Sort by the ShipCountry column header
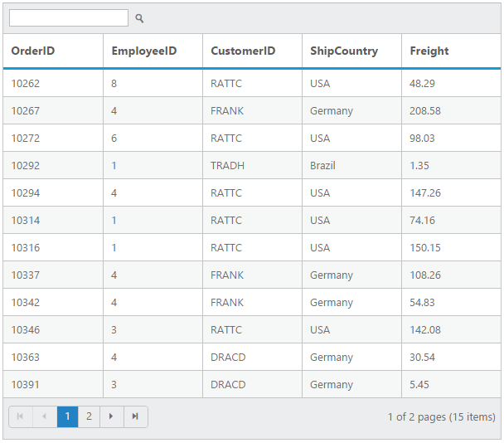 (x=344, y=51)
